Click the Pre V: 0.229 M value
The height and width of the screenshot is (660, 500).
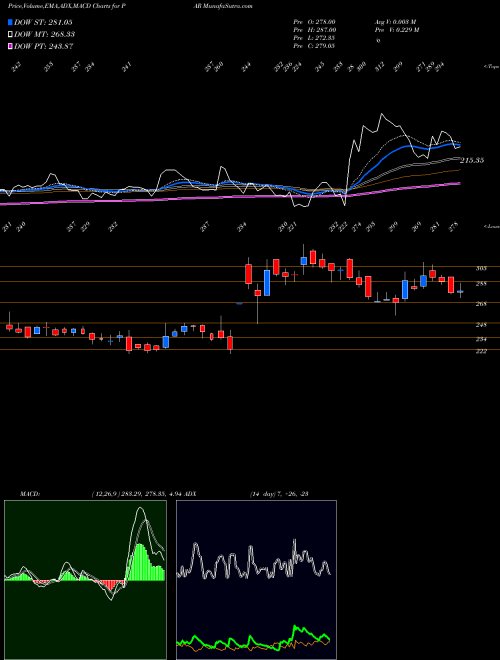[397, 30]
